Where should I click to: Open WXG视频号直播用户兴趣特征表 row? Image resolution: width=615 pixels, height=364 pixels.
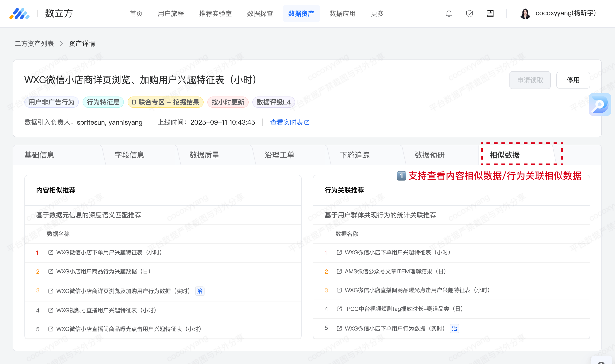106,310
